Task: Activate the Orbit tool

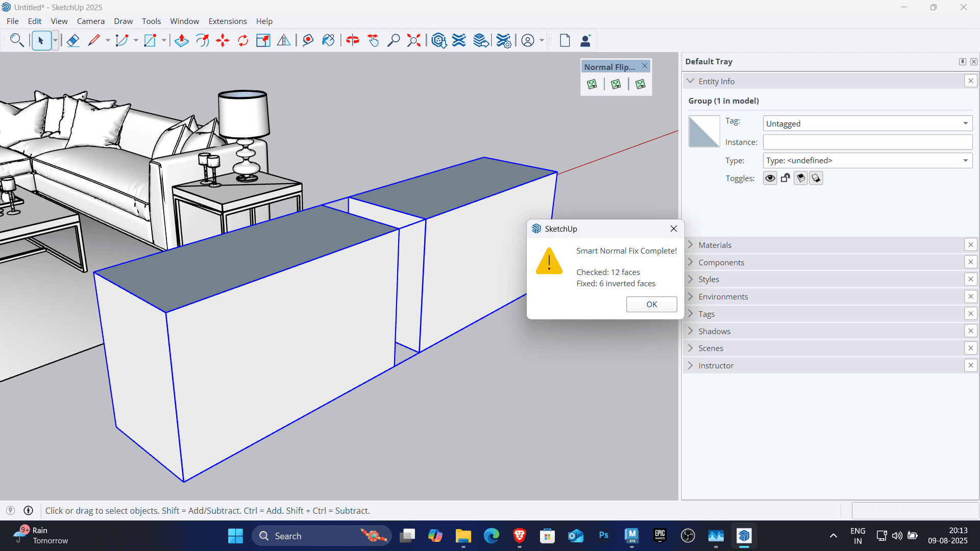Action: 353,40
